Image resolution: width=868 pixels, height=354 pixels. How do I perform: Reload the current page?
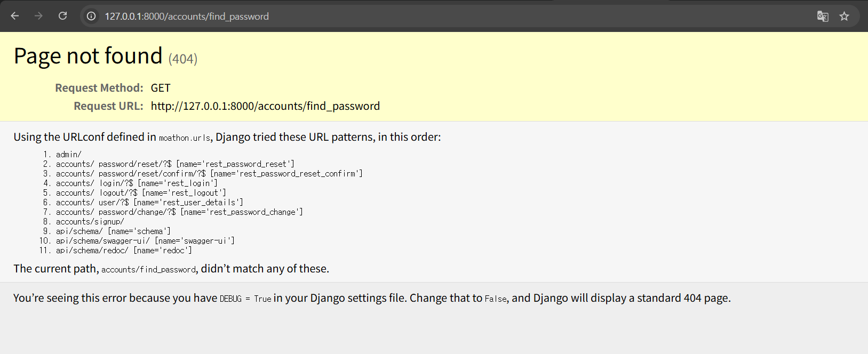pyautogui.click(x=62, y=16)
